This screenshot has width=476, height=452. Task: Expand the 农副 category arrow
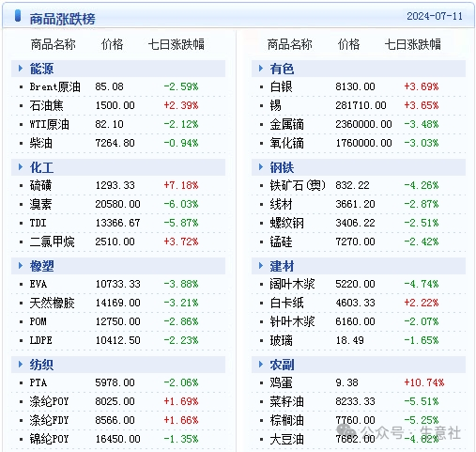(x=261, y=365)
